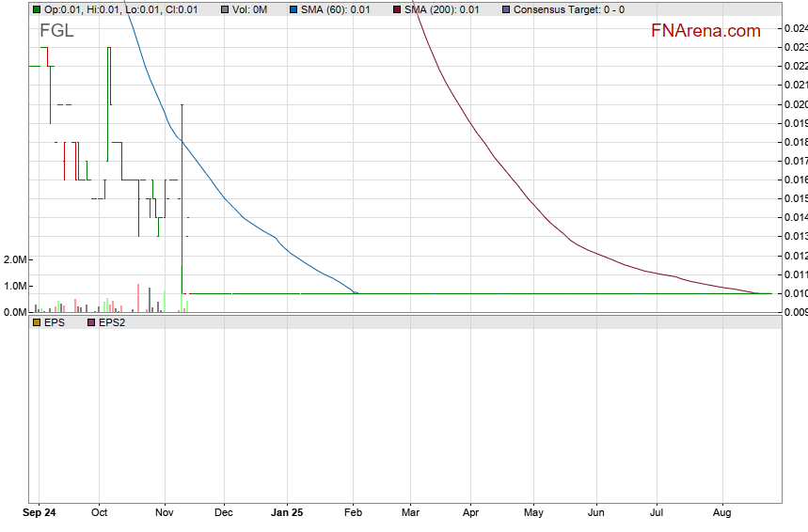Click the Consensus Target legend square
808x532 pixels.
(505, 9)
